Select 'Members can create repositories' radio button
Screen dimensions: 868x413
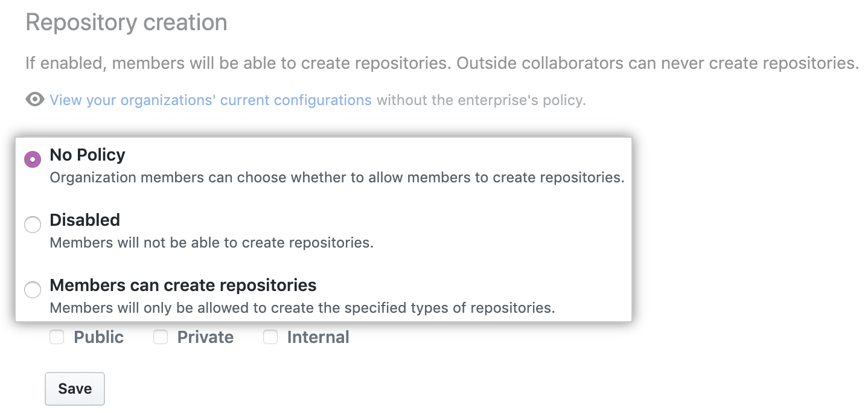[x=33, y=290]
